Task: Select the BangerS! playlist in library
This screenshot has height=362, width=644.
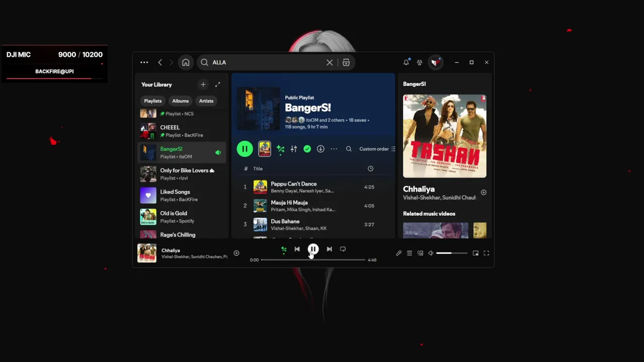Action: point(182,152)
